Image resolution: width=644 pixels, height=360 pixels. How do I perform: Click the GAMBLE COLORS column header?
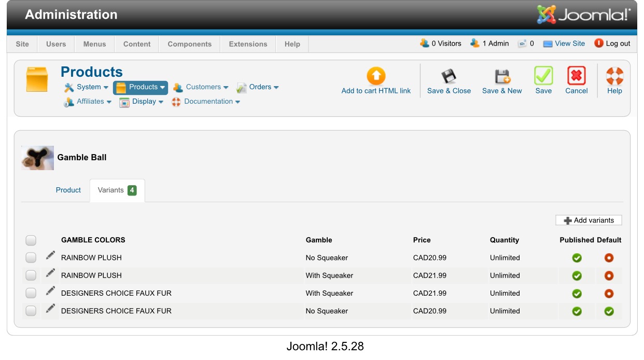[x=93, y=240]
